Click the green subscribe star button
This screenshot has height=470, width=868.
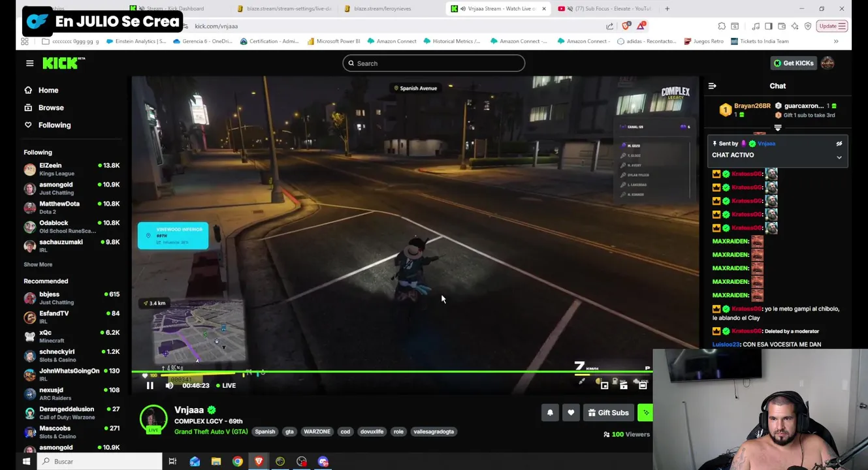(645, 413)
